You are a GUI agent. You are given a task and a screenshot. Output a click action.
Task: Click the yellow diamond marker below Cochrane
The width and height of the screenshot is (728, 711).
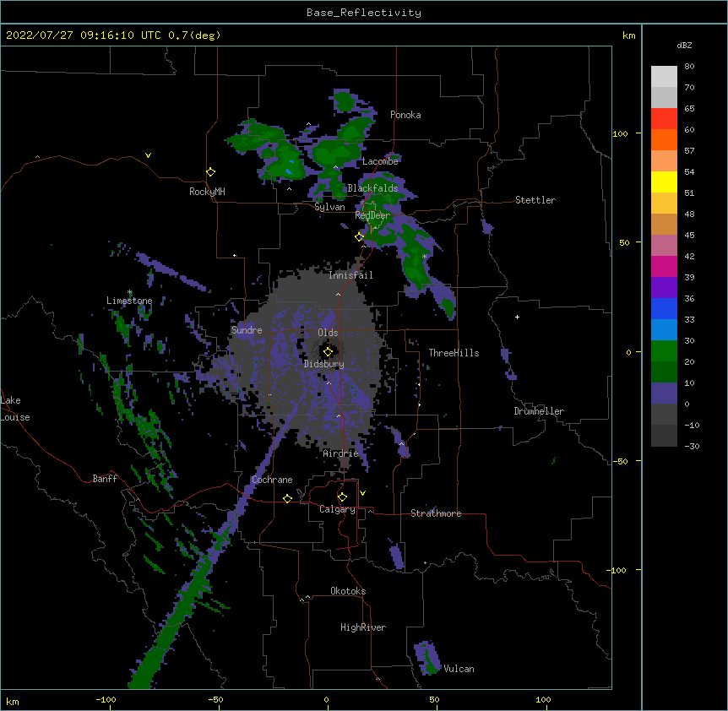(287, 498)
